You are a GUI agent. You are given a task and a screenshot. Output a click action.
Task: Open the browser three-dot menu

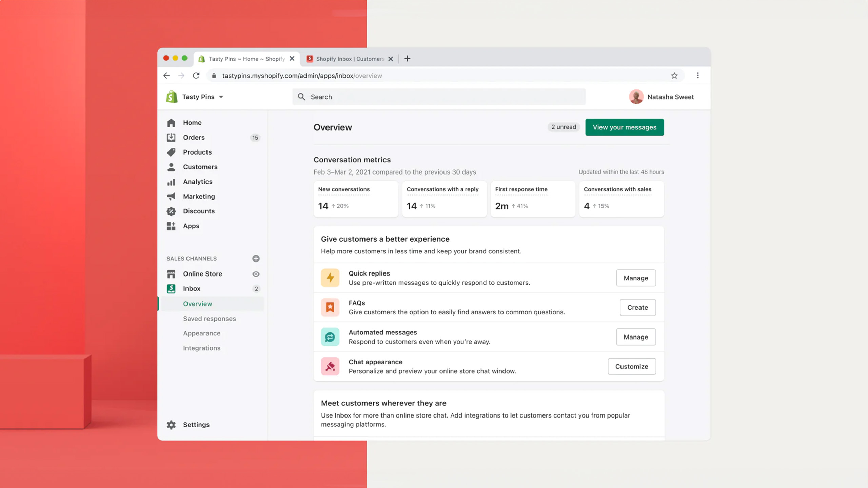click(698, 76)
